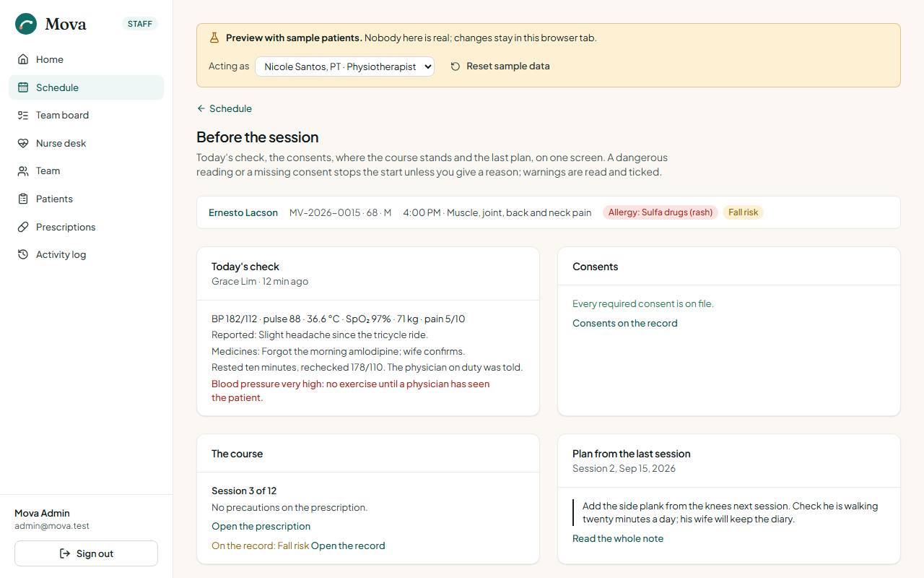Open the Acting as role dropdown
Viewport: 924px width, 578px height.
point(344,66)
